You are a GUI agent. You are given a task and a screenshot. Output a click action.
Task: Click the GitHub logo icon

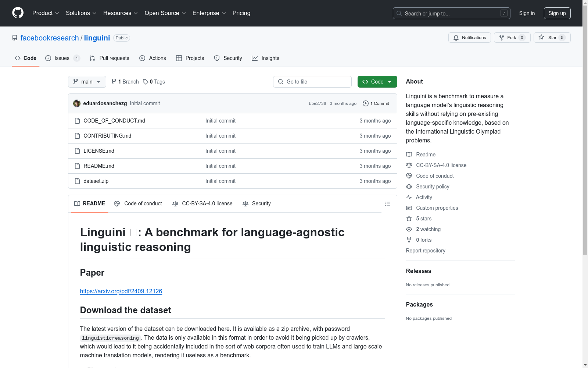click(x=18, y=13)
